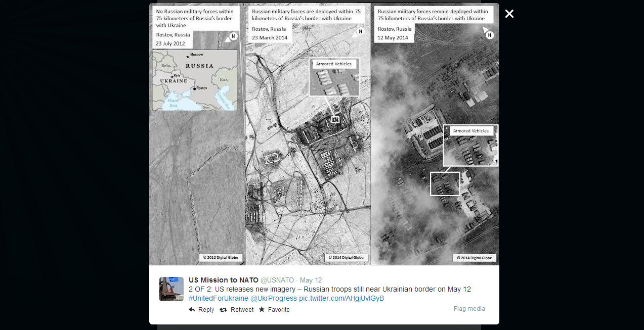Click the Favorite star icon
The width and height of the screenshot is (644, 330).
[262, 309]
